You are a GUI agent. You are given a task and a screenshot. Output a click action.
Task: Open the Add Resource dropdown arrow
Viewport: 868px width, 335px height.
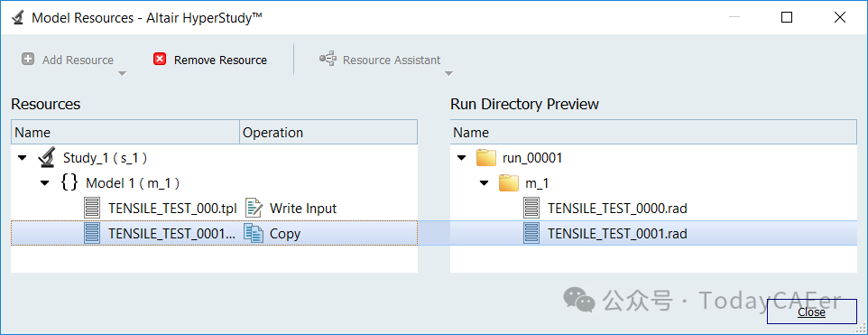pyautogui.click(x=123, y=74)
